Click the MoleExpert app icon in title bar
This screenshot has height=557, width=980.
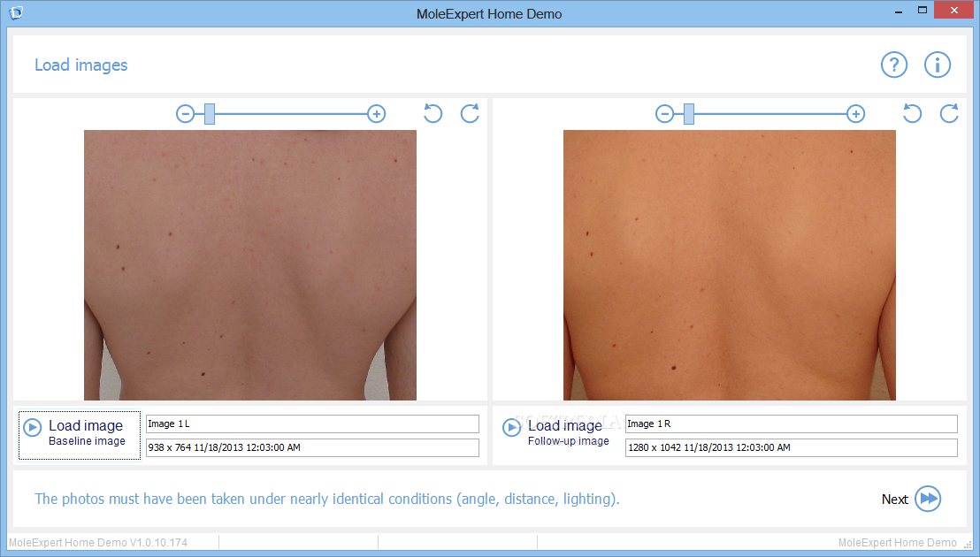16,12
